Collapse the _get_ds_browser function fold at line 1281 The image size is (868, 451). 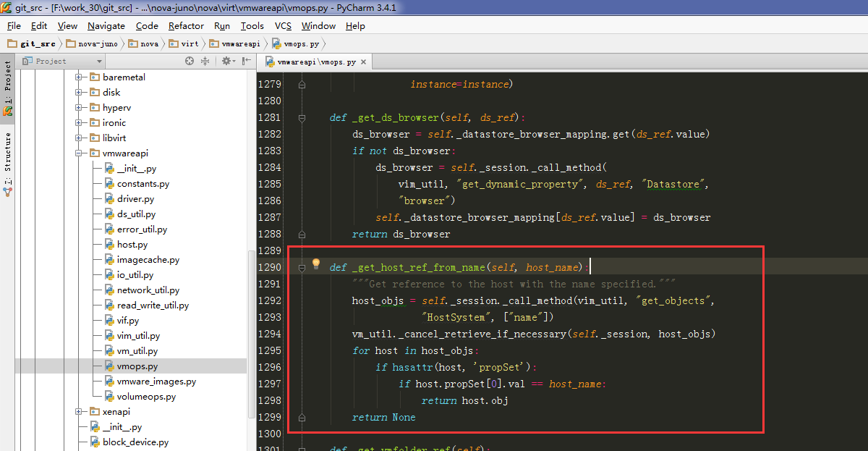[302, 117]
